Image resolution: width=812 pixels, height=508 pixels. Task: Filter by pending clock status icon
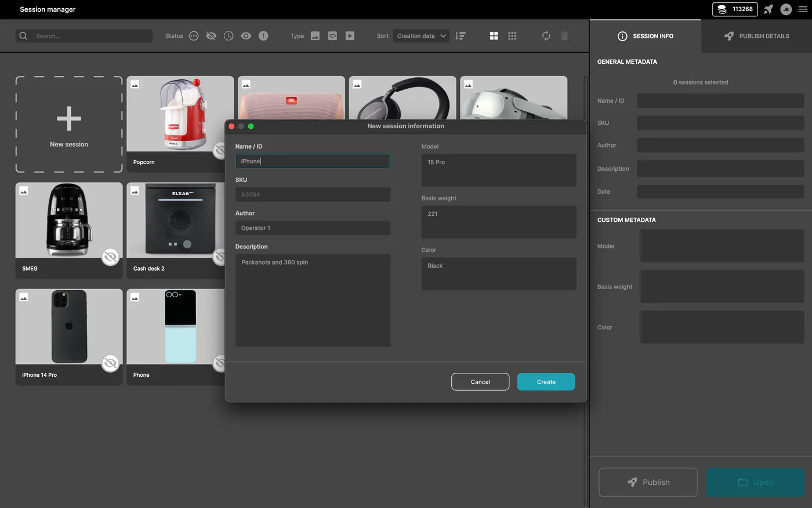[x=229, y=36]
